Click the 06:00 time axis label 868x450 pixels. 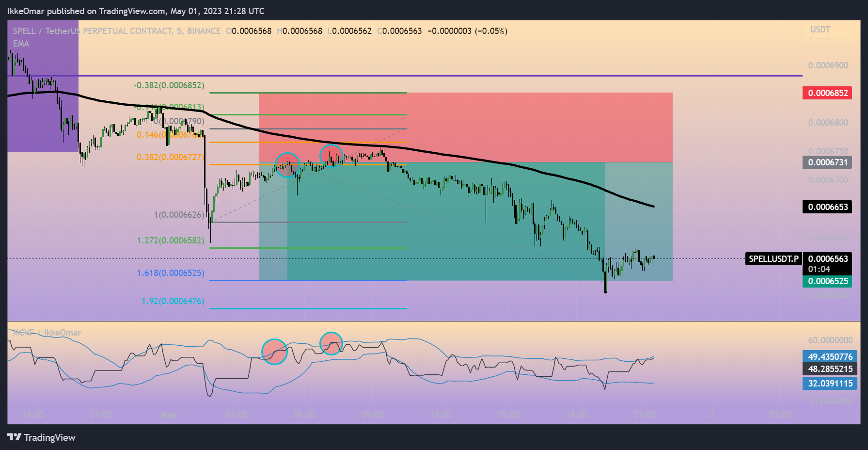[x=304, y=415]
